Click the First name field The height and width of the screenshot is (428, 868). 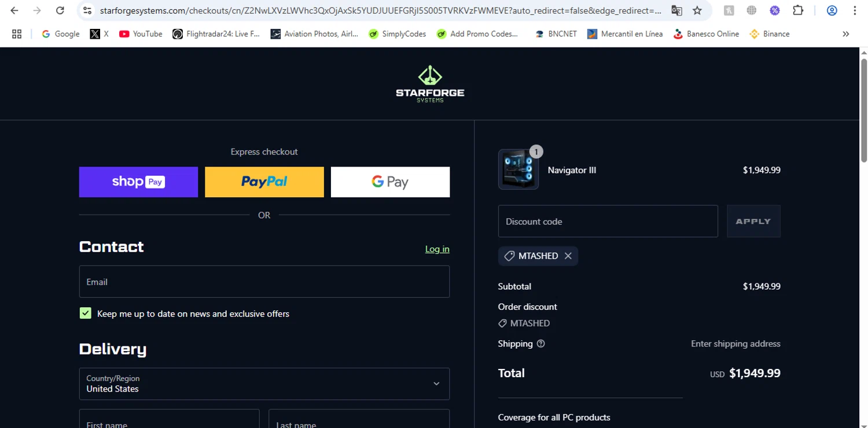coord(170,419)
